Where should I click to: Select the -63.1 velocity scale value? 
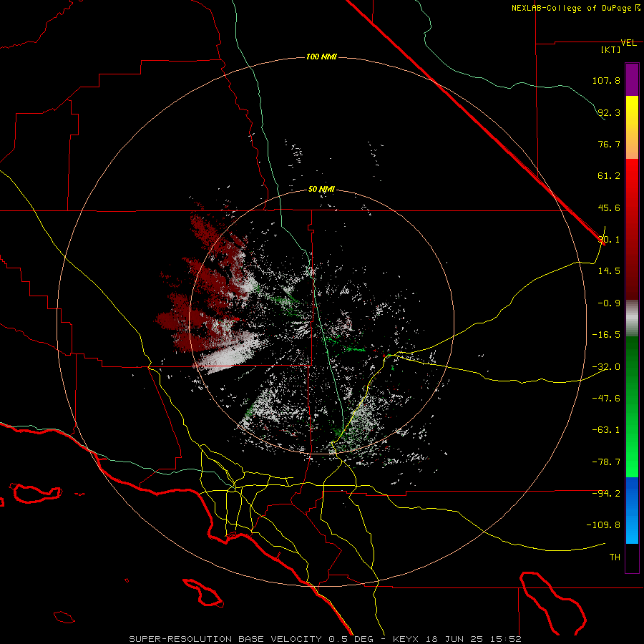click(606, 430)
